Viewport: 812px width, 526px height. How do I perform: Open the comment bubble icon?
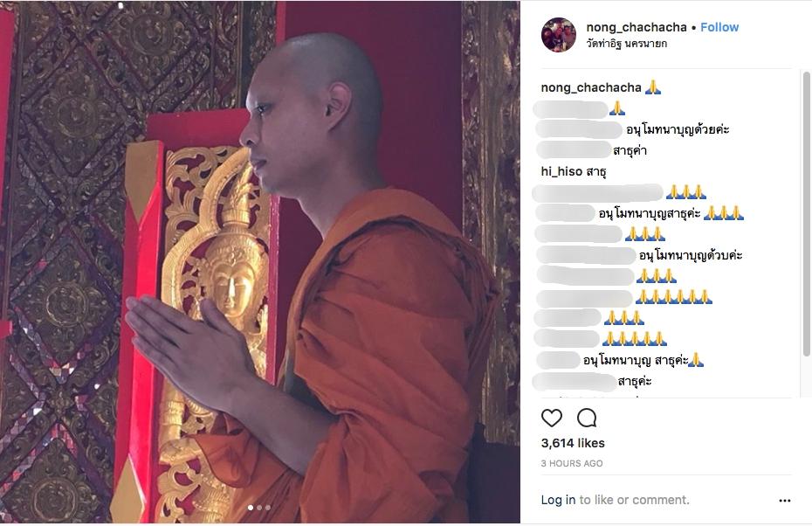(x=587, y=418)
